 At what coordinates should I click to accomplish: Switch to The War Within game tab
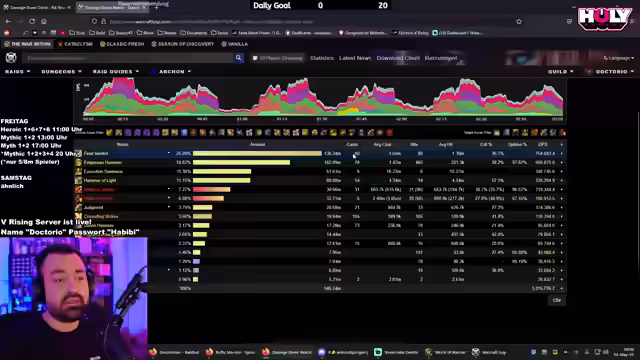click(x=27, y=44)
